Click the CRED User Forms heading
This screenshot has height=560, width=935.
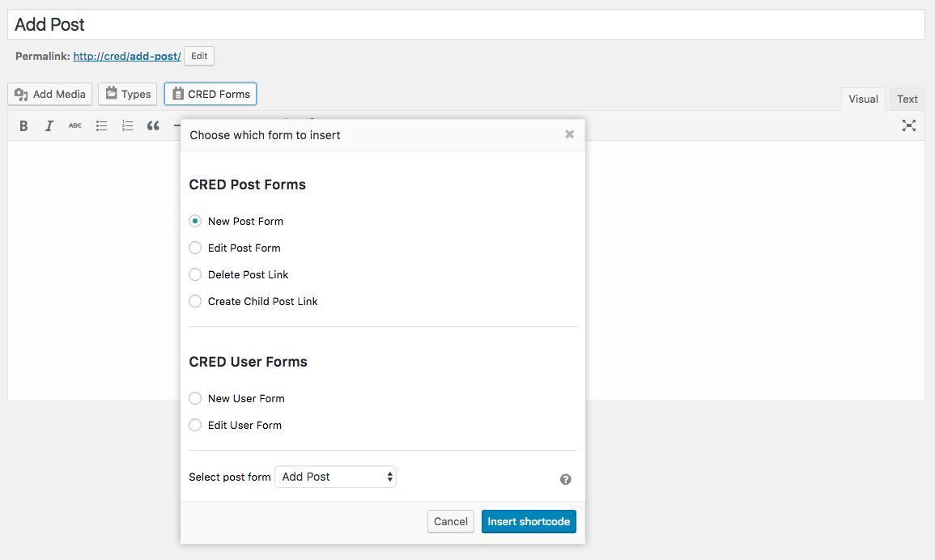(x=248, y=362)
